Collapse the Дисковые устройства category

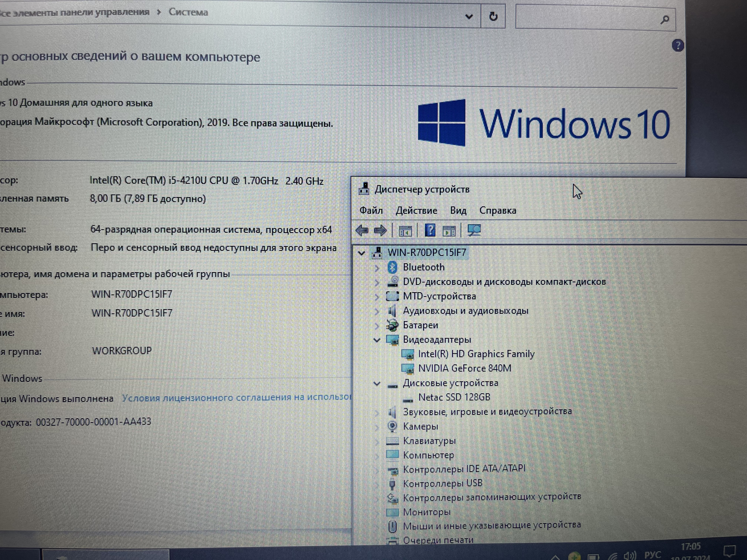[377, 384]
